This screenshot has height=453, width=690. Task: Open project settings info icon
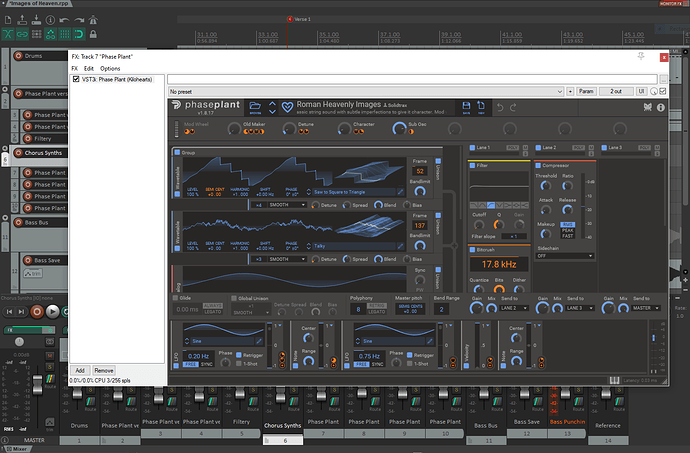pyautogui.click(x=50, y=20)
